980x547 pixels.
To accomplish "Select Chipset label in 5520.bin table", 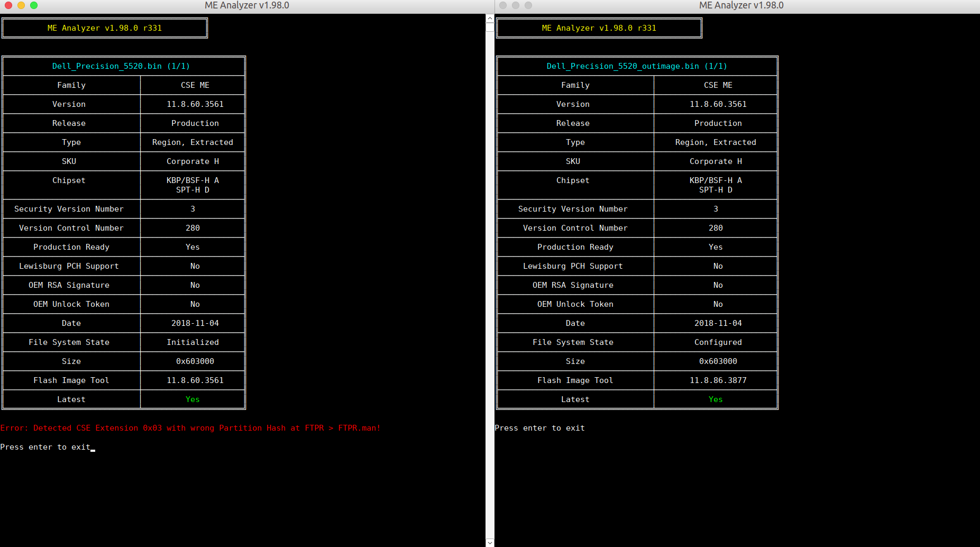I will [x=69, y=180].
